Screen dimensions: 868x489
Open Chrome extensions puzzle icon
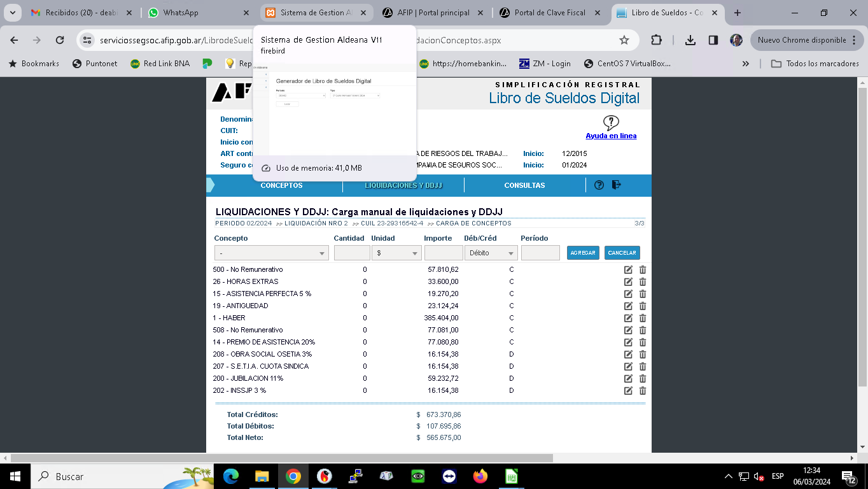tap(656, 40)
